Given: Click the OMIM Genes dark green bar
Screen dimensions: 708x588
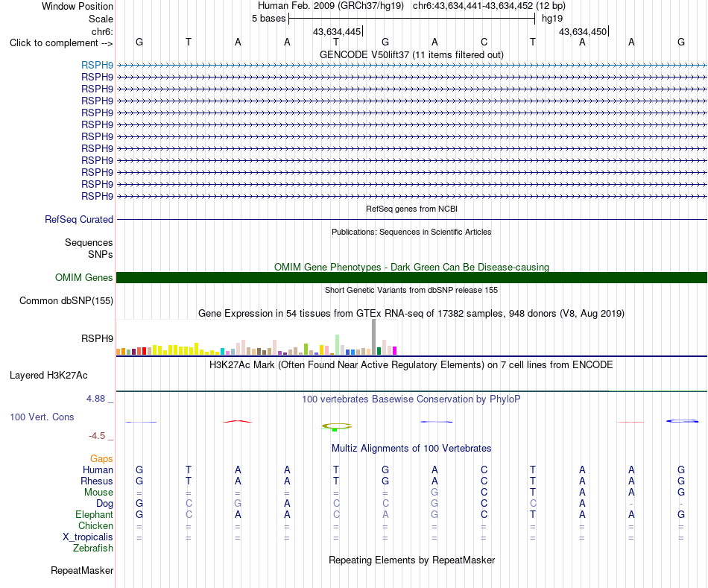Looking at the screenshot, I should 411,278.
